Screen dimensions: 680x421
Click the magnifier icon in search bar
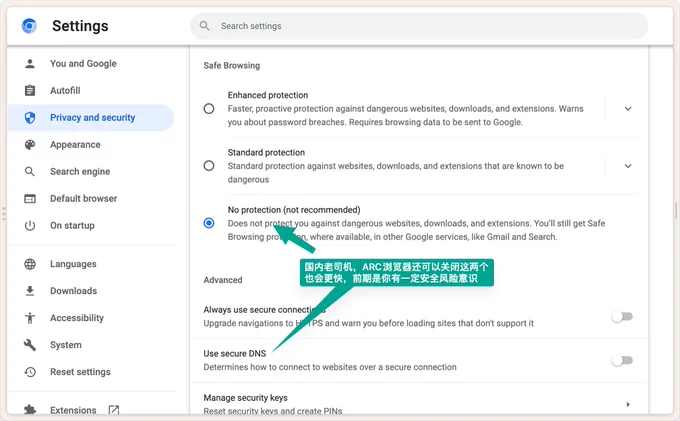205,26
